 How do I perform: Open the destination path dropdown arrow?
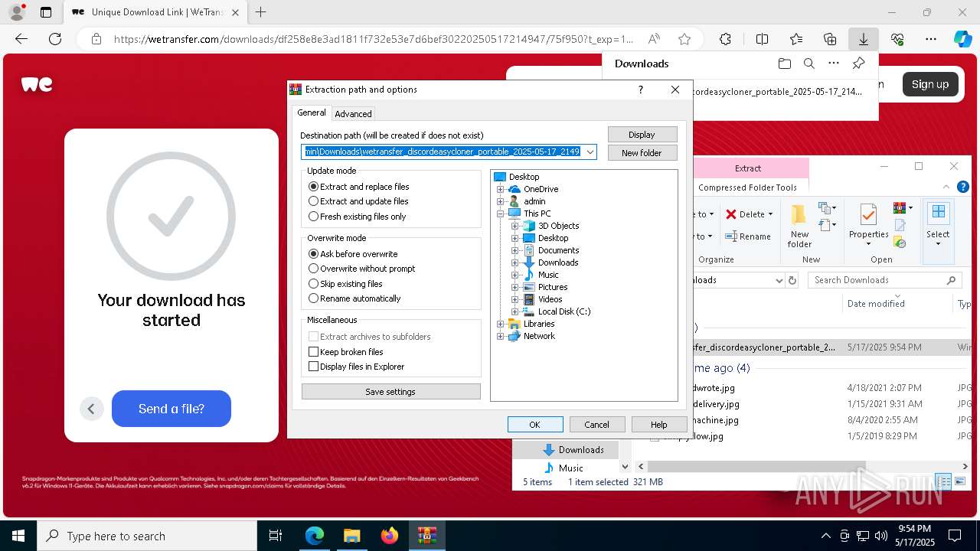(x=590, y=152)
